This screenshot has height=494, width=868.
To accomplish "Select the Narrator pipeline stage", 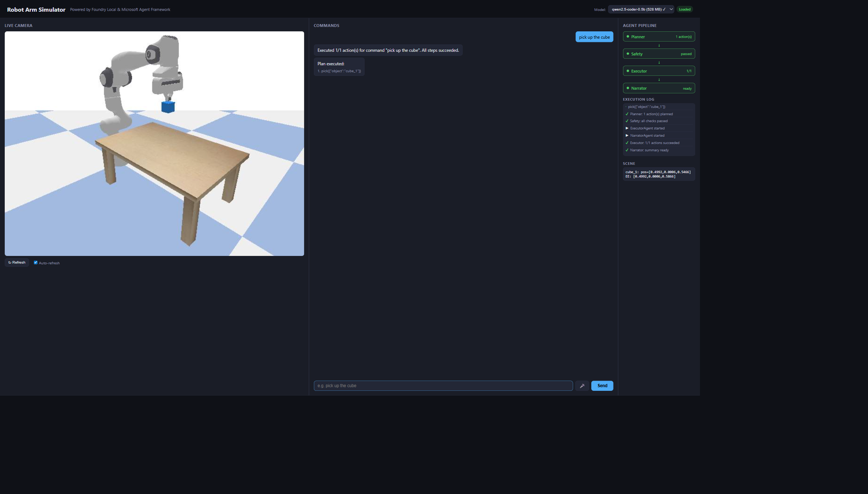I will (658, 88).
